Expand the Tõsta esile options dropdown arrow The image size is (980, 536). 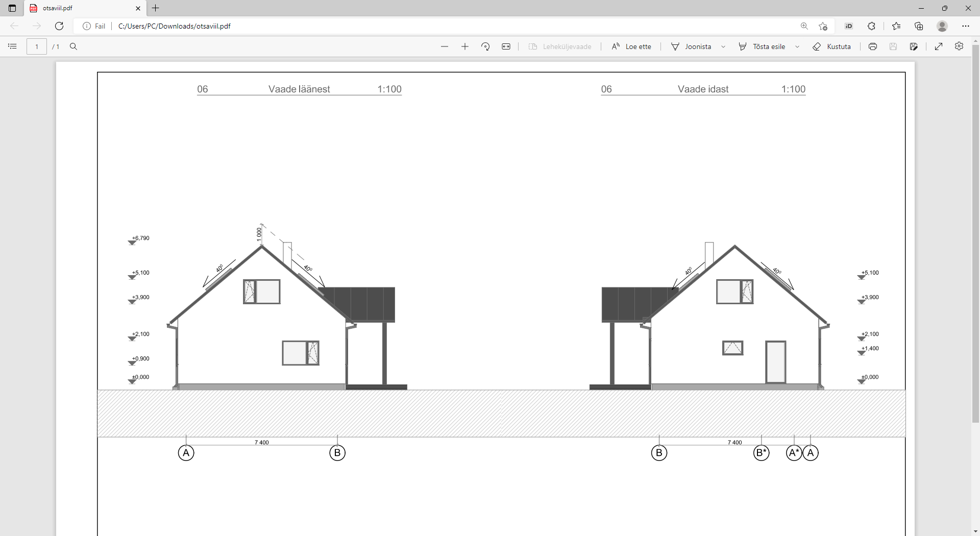(797, 46)
